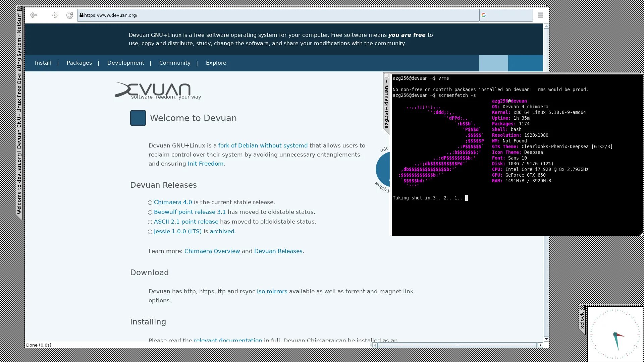
Task: Open the Init Freedom link
Action: point(205,164)
